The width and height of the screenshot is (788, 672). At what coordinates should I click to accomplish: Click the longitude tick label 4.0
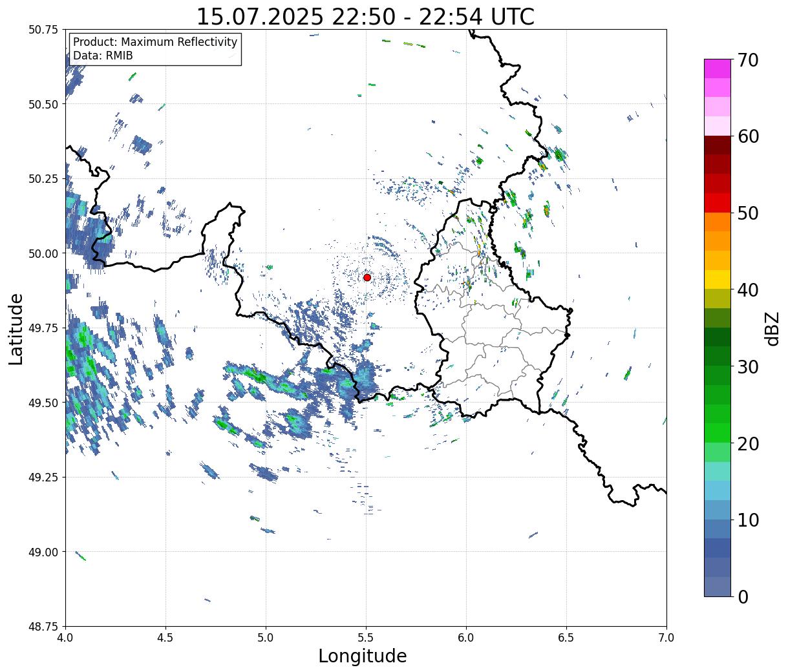pos(65,638)
